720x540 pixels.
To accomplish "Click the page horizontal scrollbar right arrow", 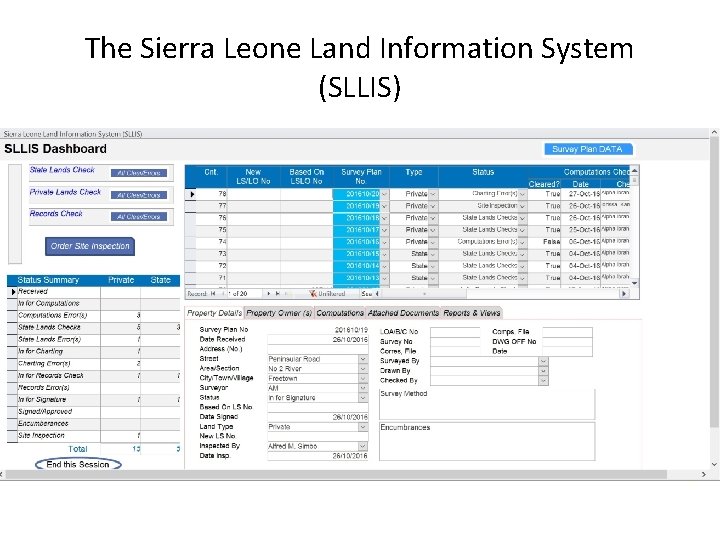I will (703, 474).
